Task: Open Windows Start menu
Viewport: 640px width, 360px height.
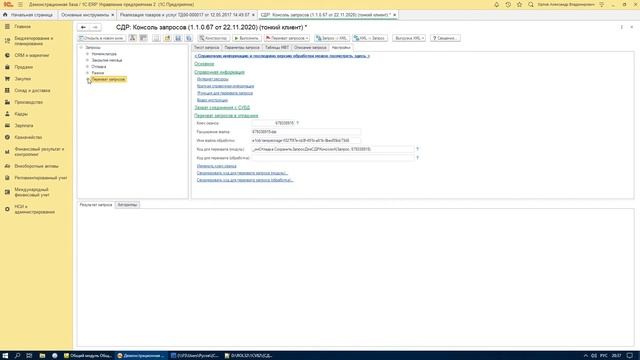Action: [5, 356]
